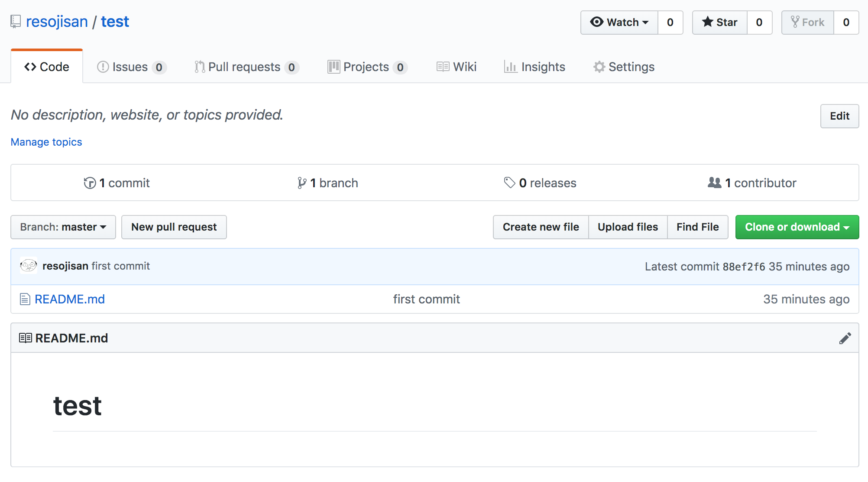This screenshot has height=482, width=868.
Task: Click the Manage topics link
Action: click(46, 142)
